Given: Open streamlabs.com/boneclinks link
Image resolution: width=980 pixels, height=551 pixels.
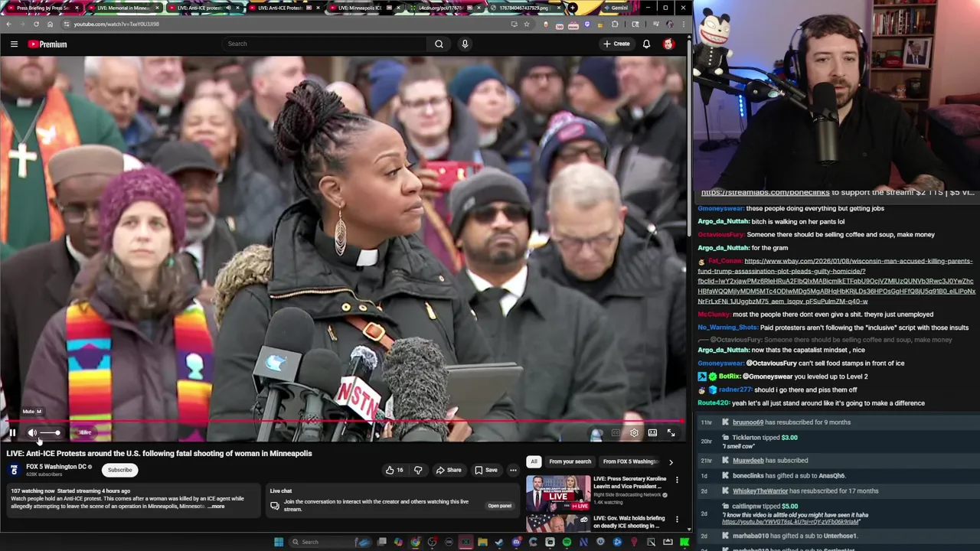Looking at the screenshot, I should point(765,193).
